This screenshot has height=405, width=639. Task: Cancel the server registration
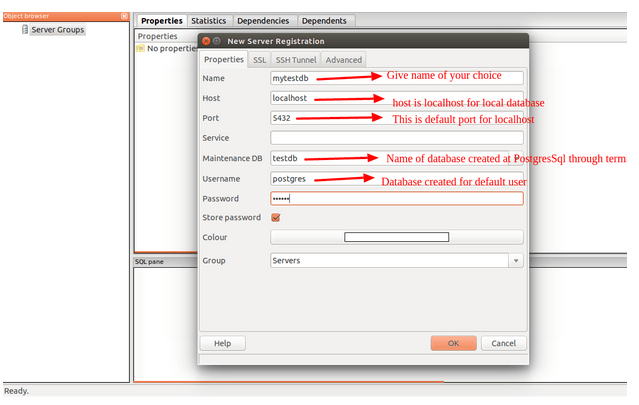504,343
